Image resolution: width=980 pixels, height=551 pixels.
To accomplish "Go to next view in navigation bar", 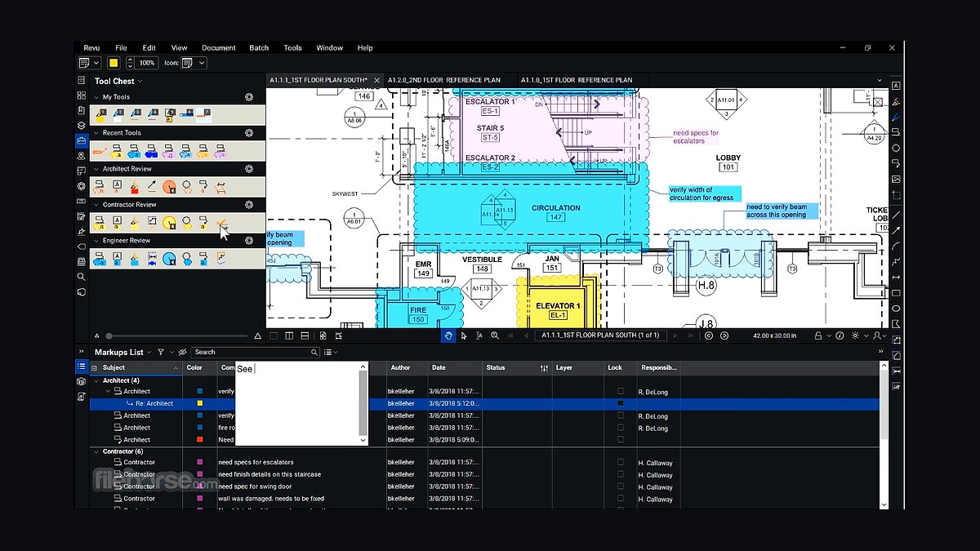I will (x=724, y=335).
